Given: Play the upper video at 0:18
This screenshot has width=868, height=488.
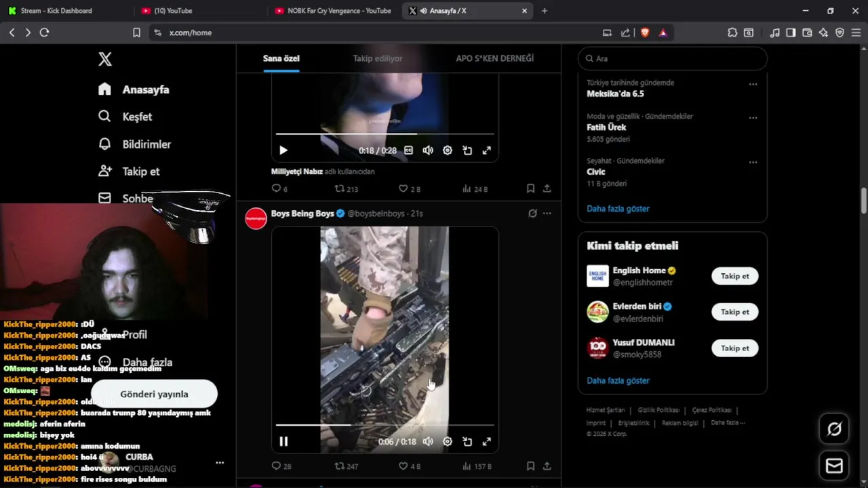Looking at the screenshot, I should 283,150.
